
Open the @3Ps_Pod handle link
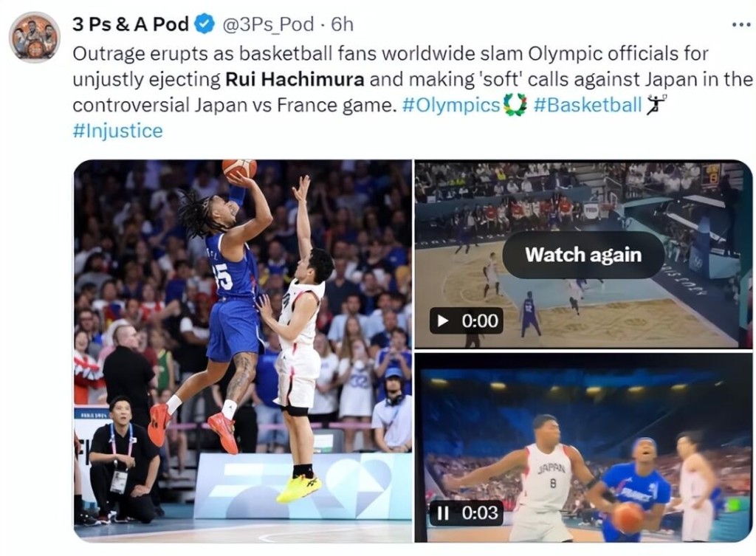(x=267, y=24)
